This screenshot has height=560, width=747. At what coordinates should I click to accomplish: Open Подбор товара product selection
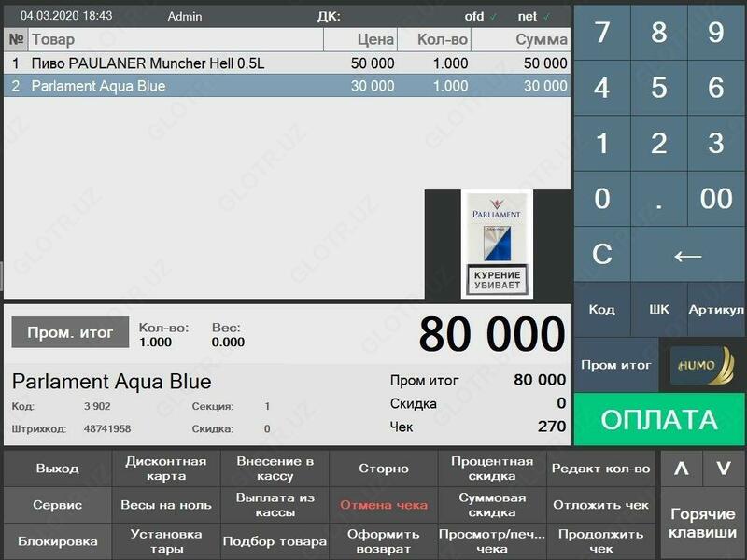point(275,541)
